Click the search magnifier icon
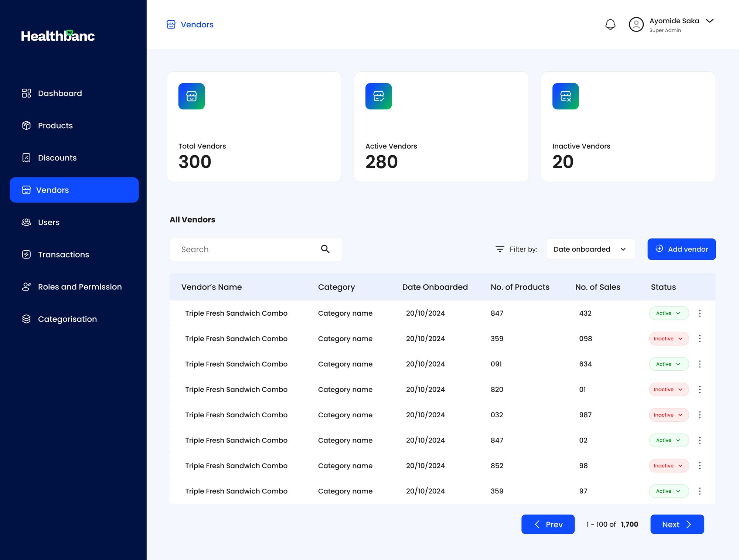 coord(325,249)
